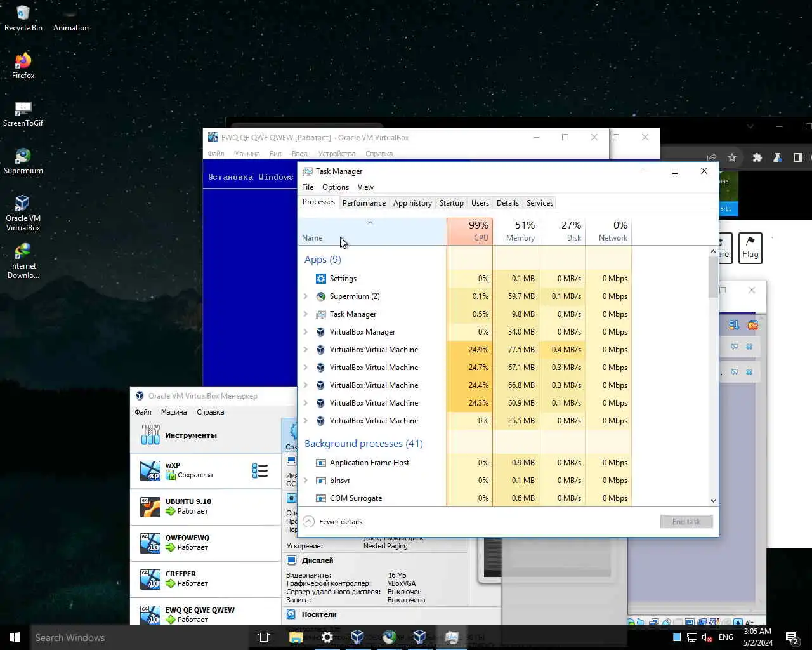
Task: Switch to the Users tab
Action: pyautogui.click(x=480, y=203)
